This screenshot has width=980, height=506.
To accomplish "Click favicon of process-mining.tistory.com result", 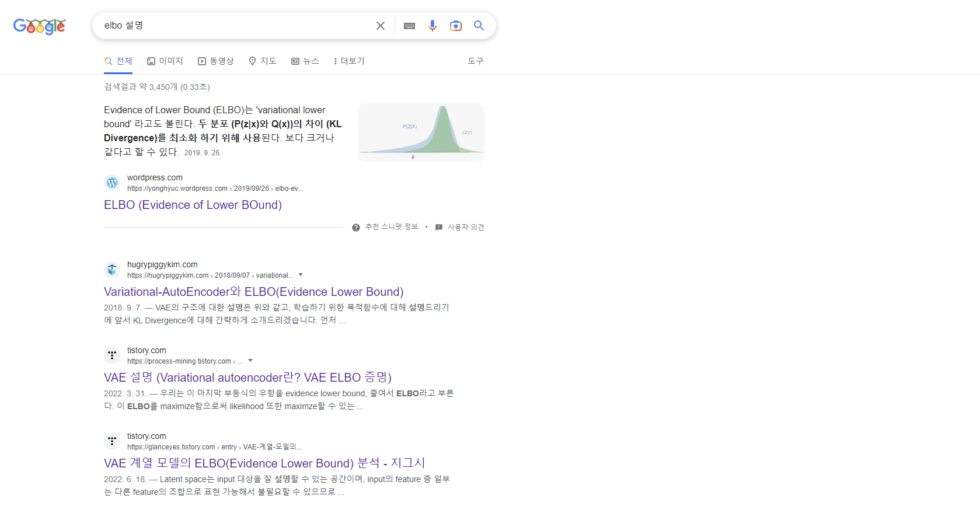I will pos(112,355).
